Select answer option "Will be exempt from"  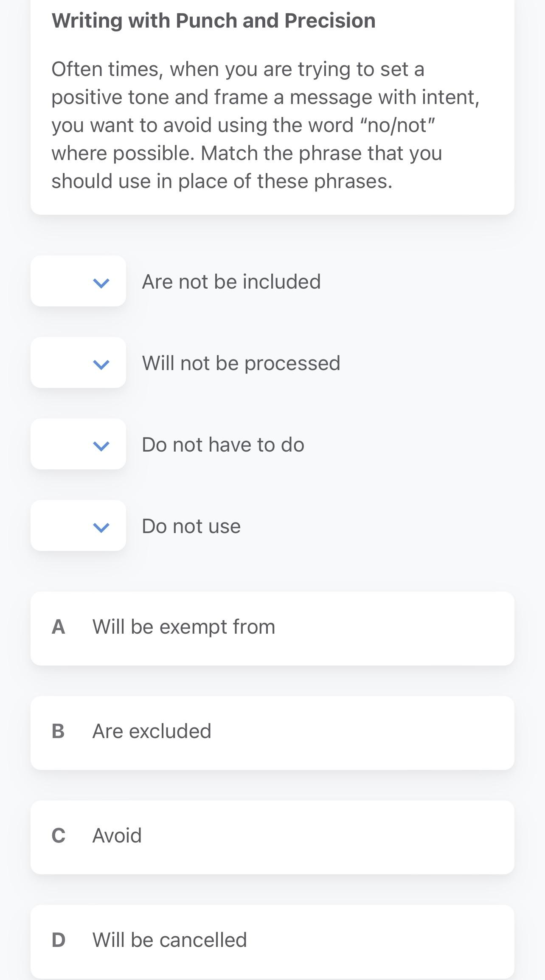[x=272, y=628]
